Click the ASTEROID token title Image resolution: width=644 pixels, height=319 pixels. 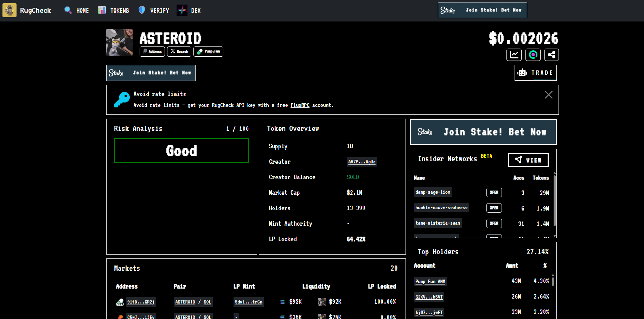pyautogui.click(x=171, y=38)
